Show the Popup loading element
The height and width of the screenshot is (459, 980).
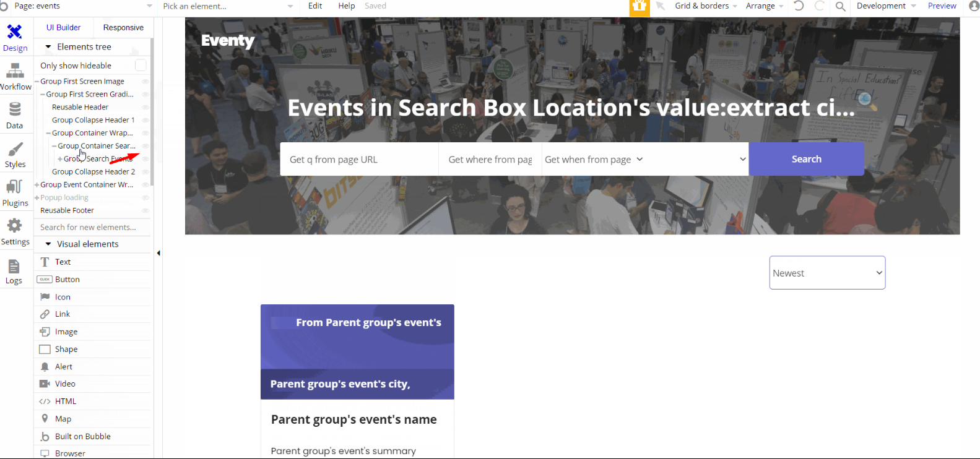(145, 198)
